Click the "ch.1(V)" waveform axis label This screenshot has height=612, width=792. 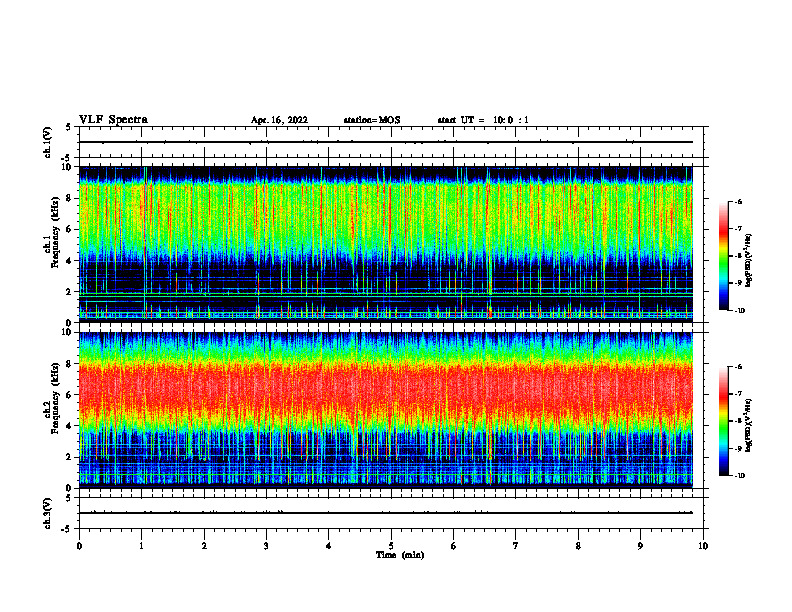(x=47, y=142)
